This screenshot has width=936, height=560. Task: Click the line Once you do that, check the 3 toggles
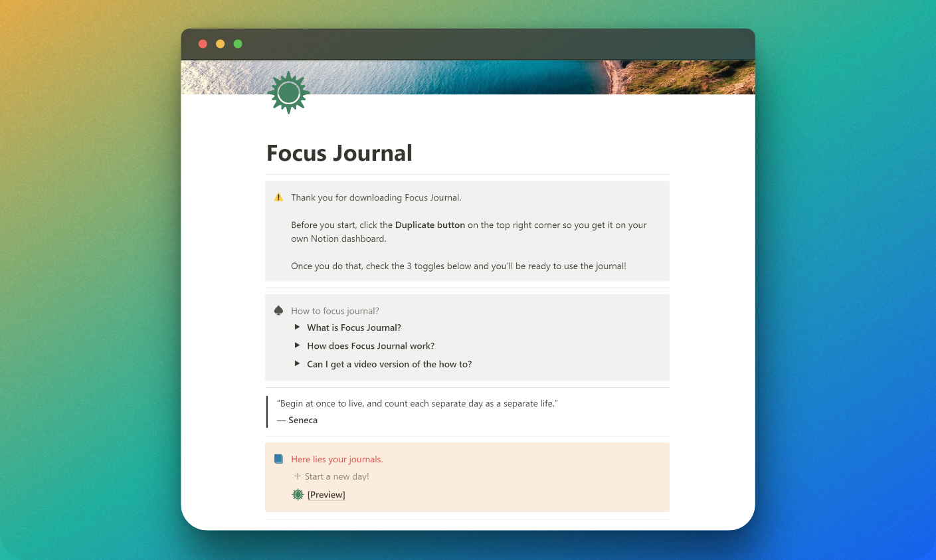[458, 266]
